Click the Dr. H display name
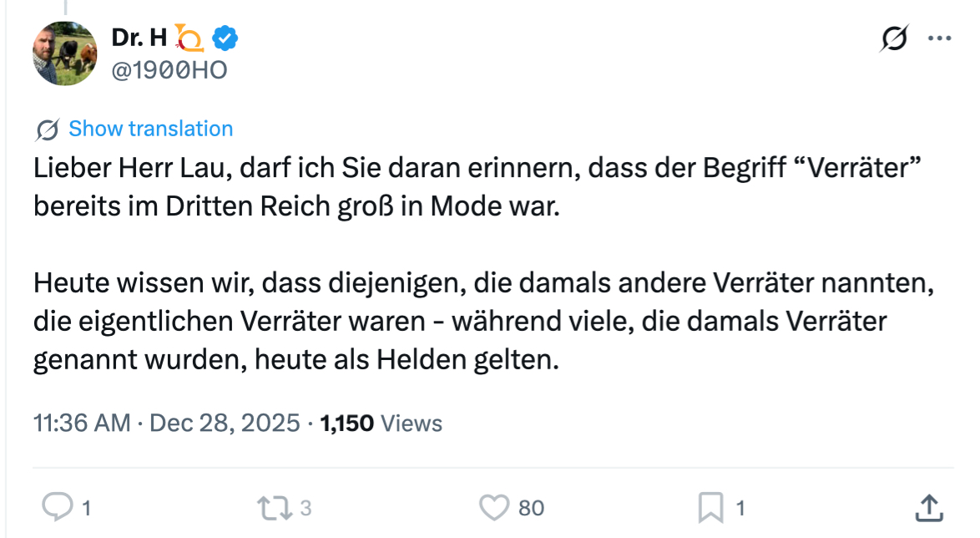Screen dimensions: 980x538 139,37
